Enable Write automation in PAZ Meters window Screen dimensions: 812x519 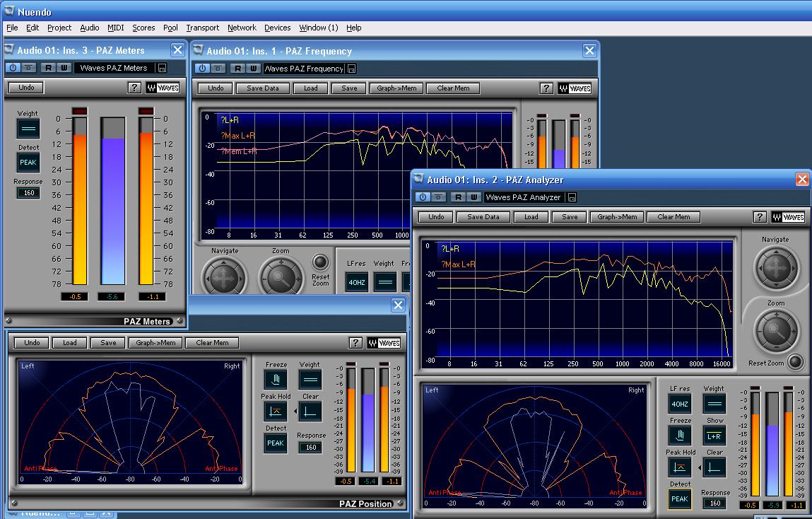pos(64,67)
